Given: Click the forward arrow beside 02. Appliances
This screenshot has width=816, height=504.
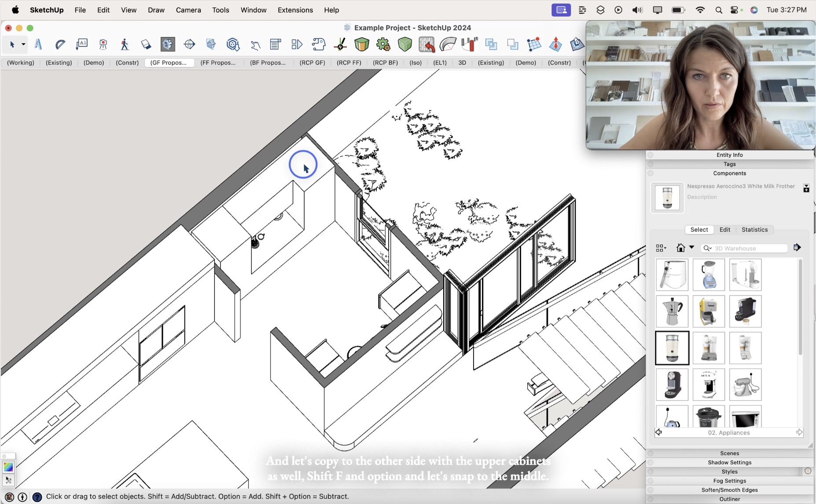Looking at the screenshot, I should (800, 432).
